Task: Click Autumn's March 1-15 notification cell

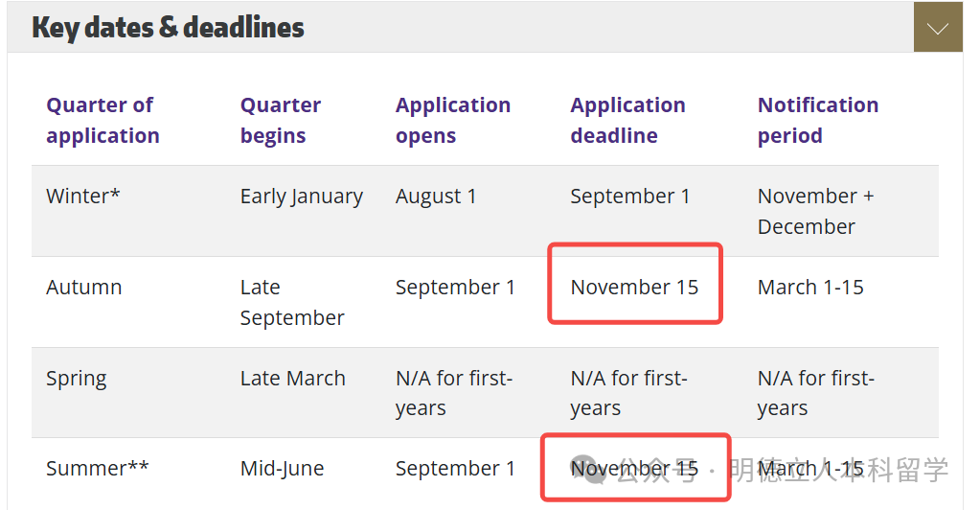Action: (810, 287)
